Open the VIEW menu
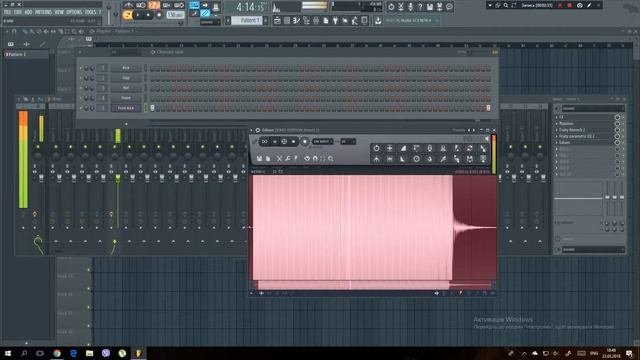Image resolution: width=640 pixels, height=360 pixels. [59, 12]
